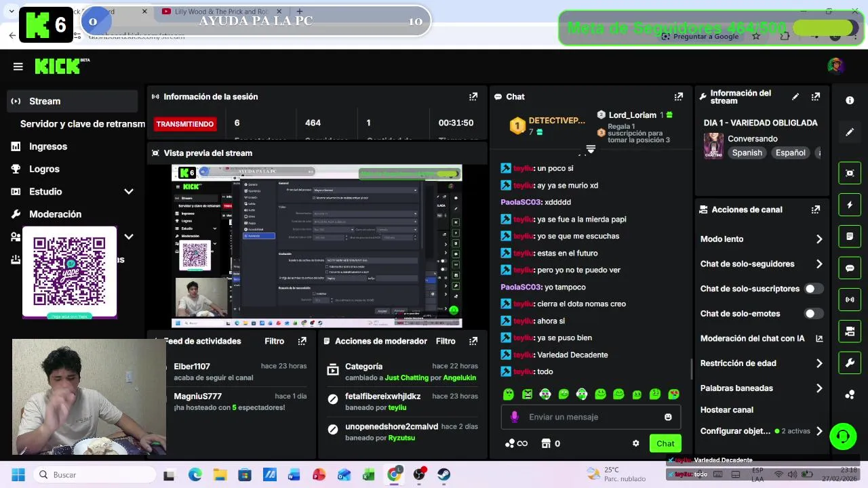
Task: Click the chat scrollbar
Action: (691, 369)
